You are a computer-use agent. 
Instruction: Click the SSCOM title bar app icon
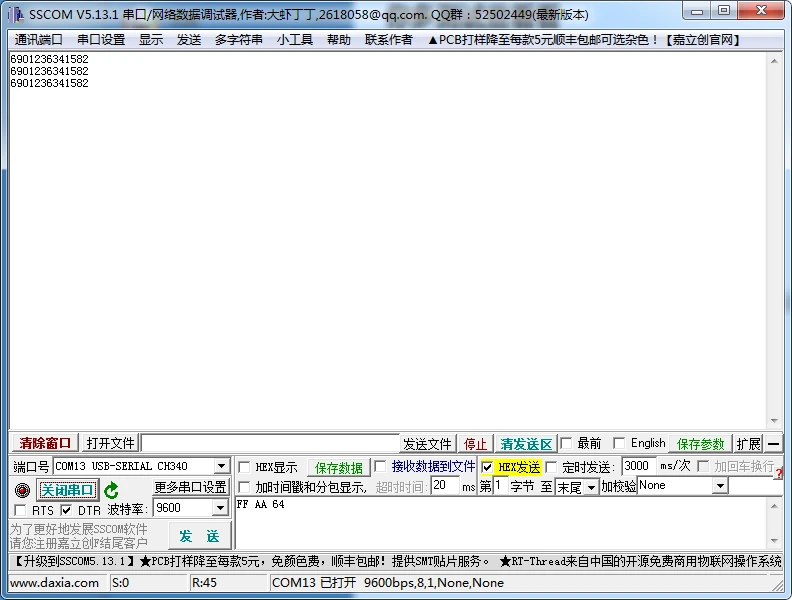pyautogui.click(x=16, y=14)
